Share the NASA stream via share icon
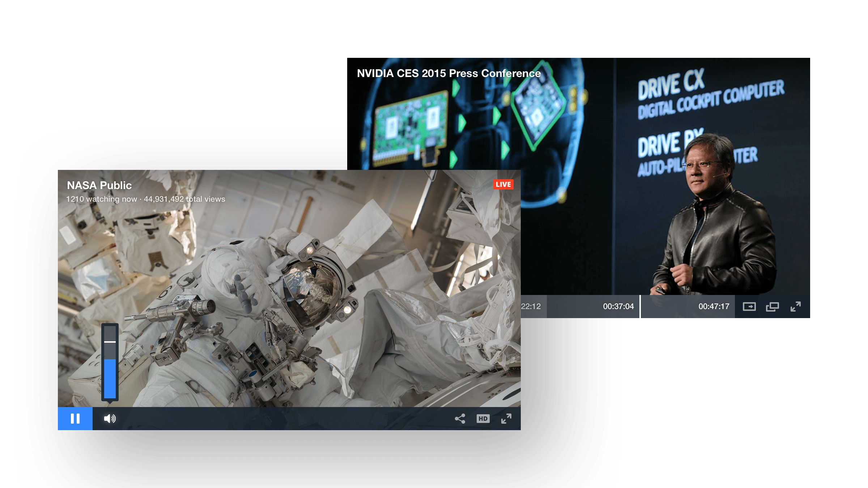This screenshot has height=488, width=868. (x=460, y=419)
